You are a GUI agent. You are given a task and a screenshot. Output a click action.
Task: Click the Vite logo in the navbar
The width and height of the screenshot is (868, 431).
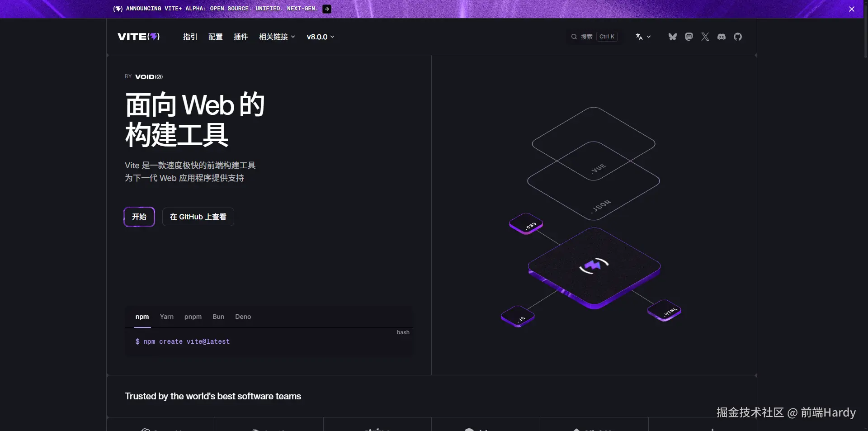[x=139, y=37]
